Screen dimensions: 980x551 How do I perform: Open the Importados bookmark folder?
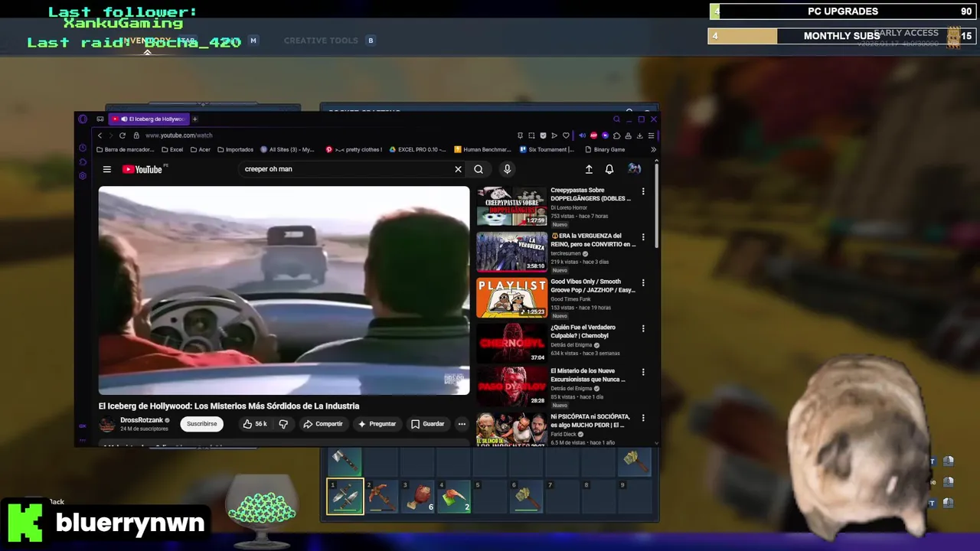236,149
